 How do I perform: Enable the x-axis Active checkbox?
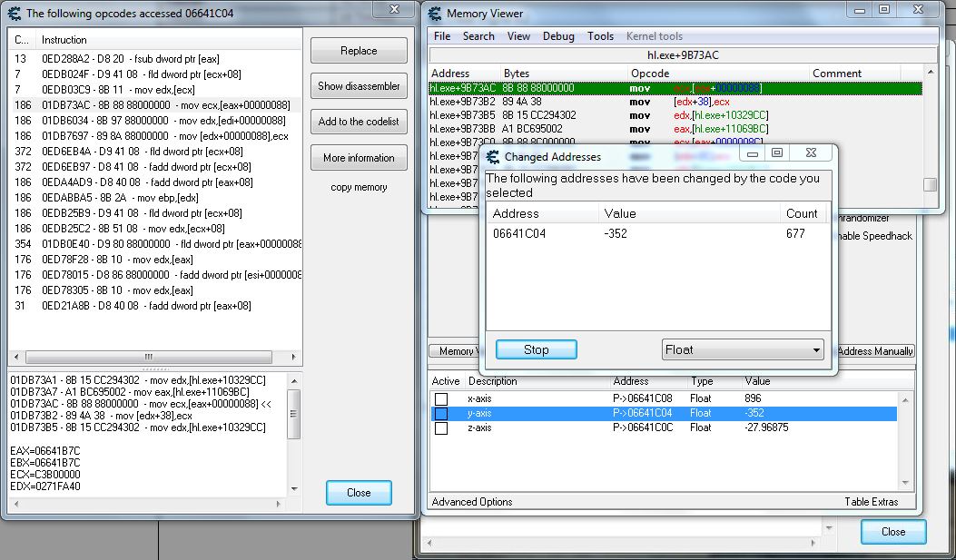441,398
